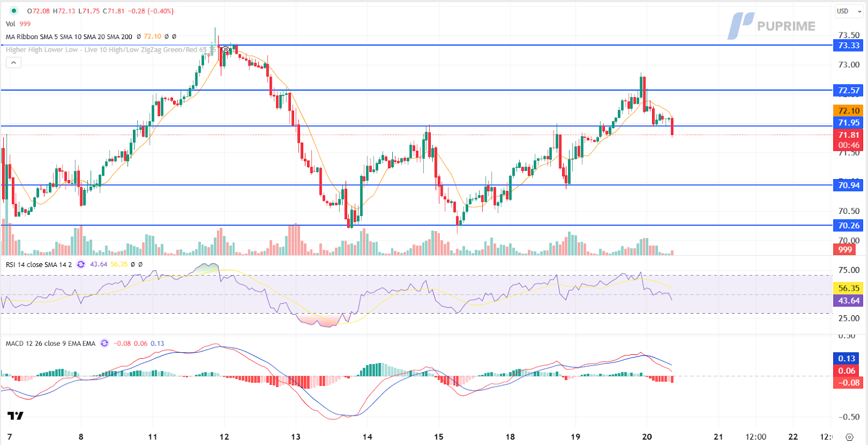The image size is (868, 445).
Task: Click date 13 on the time axis
Action: [296, 437]
